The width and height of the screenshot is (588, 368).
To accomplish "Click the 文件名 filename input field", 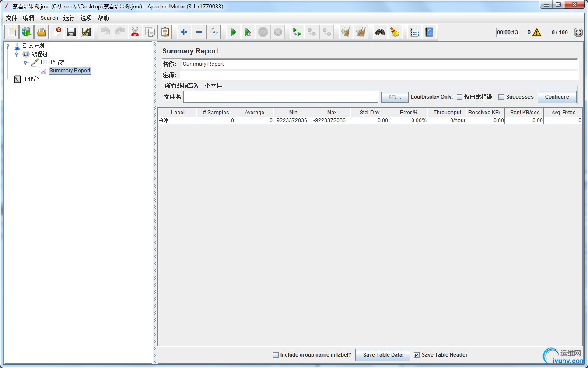I will [x=281, y=97].
